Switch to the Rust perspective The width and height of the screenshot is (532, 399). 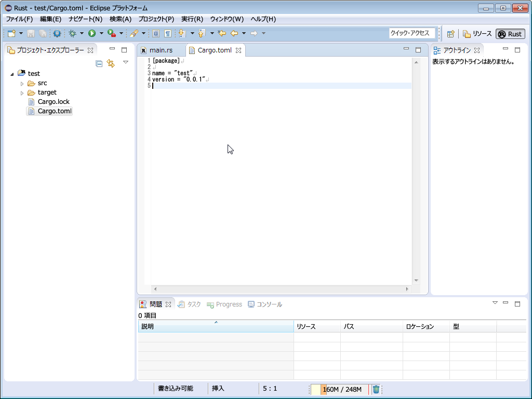[510, 34]
